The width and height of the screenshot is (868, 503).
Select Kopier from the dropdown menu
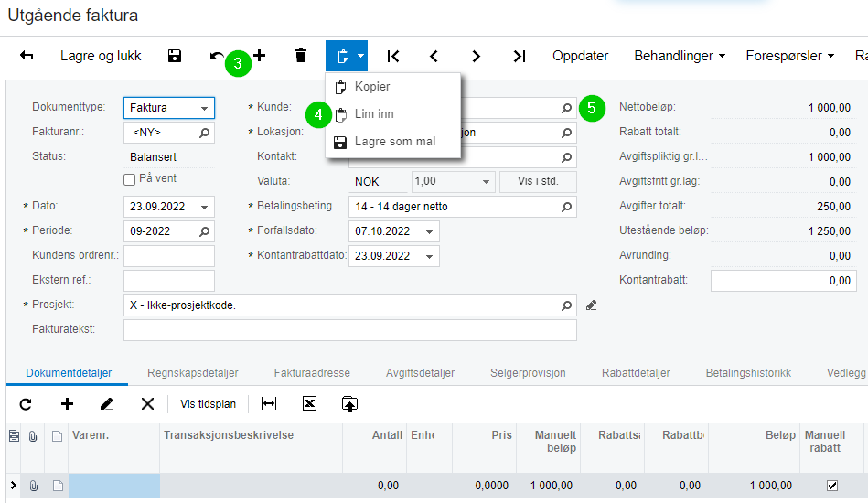pyautogui.click(x=393, y=87)
